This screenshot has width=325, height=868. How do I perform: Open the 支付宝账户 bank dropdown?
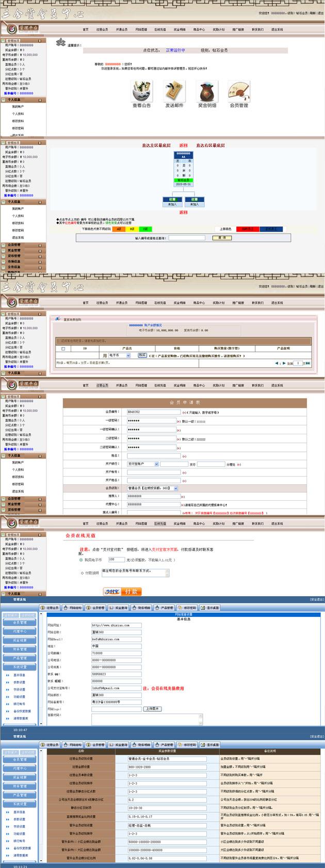pos(143,464)
